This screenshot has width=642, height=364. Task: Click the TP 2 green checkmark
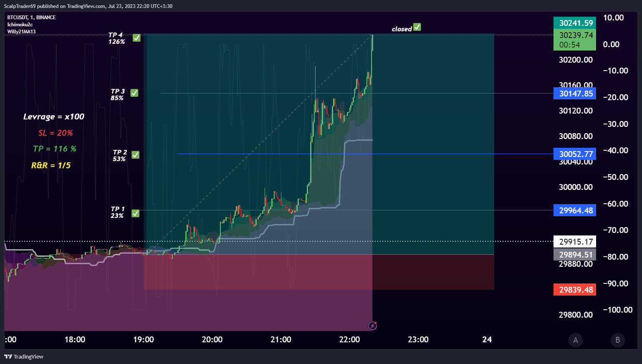[136, 155]
